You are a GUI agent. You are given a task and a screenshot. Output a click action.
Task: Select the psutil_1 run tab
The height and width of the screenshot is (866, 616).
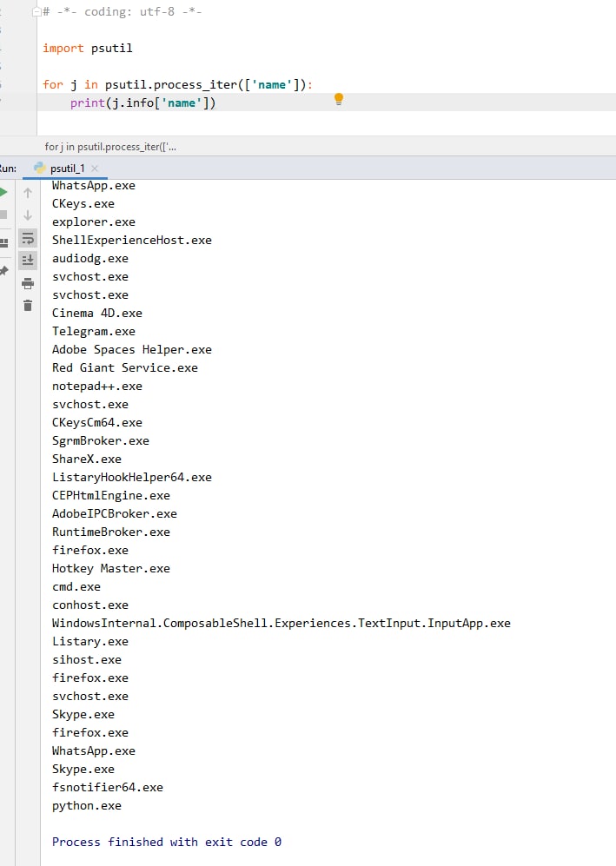point(66,169)
